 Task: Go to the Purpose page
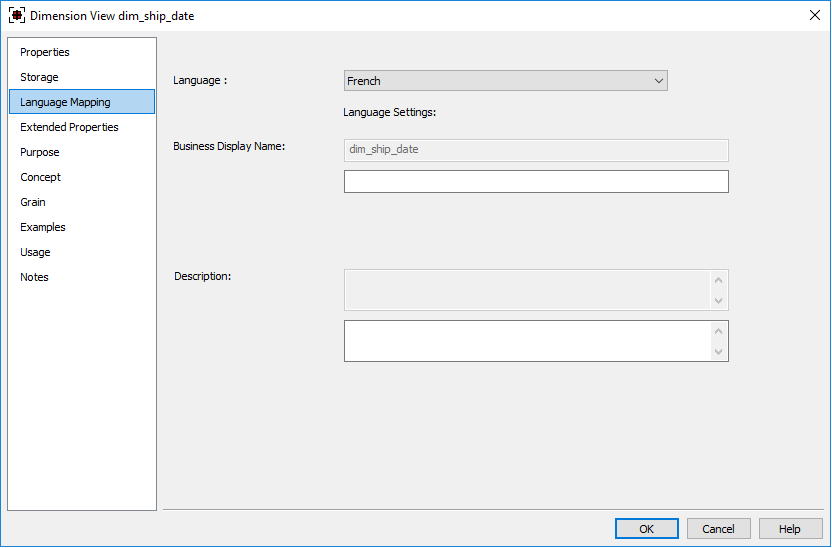pyautogui.click(x=40, y=152)
